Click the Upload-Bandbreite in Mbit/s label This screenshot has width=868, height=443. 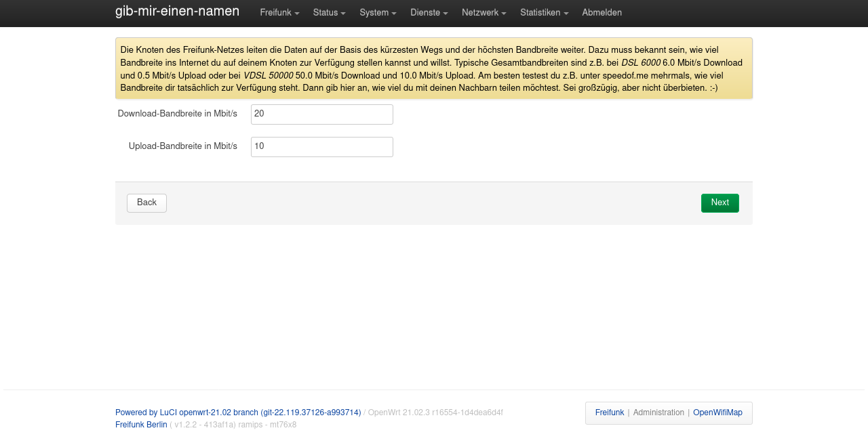pos(182,146)
